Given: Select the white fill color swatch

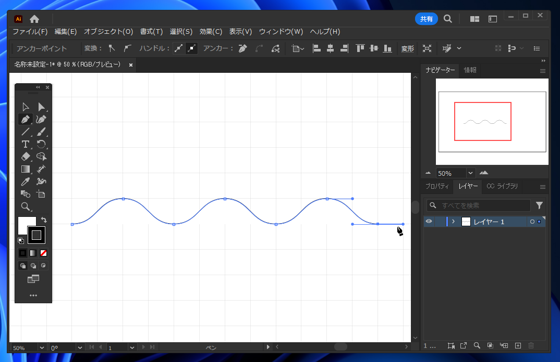Looking at the screenshot, I should [26, 224].
